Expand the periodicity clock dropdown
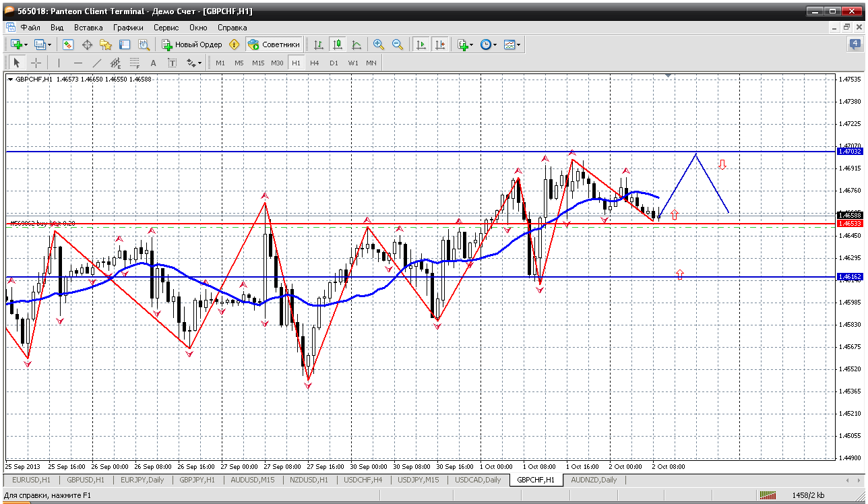Image resolution: width=868 pixels, height=504 pixels. 495,44
